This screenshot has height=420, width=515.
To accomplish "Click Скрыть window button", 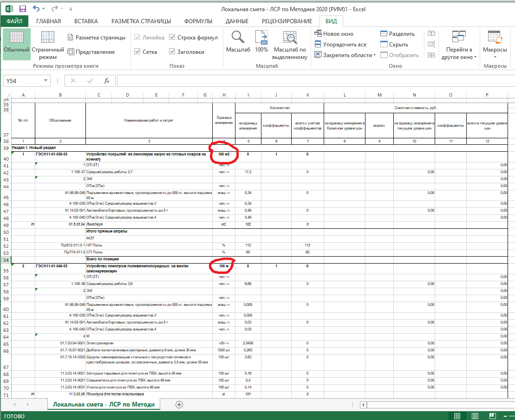I will click(394, 44).
